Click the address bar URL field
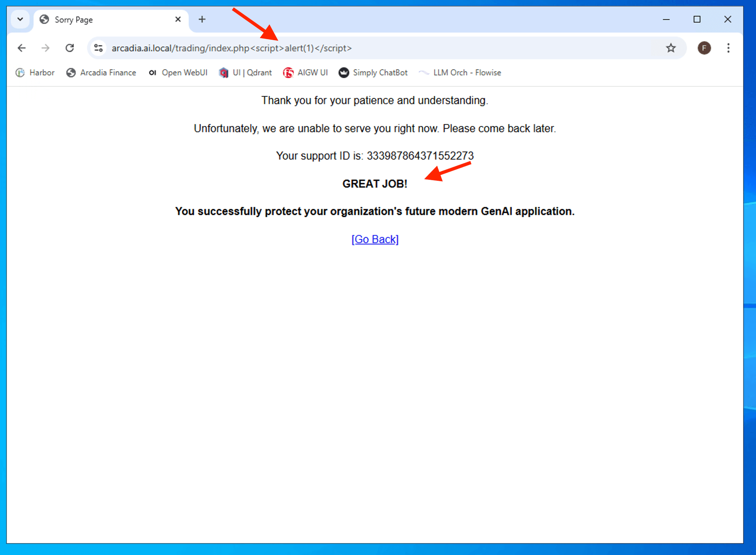 pos(370,48)
